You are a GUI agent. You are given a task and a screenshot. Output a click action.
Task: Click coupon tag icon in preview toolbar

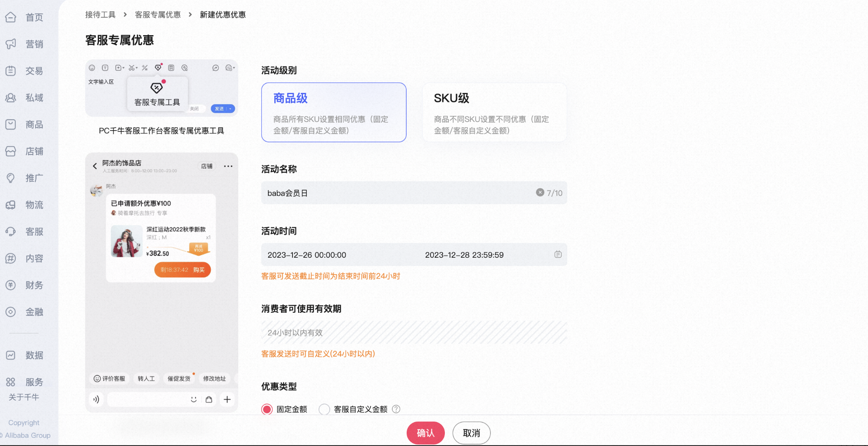click(x=158, y=67)
